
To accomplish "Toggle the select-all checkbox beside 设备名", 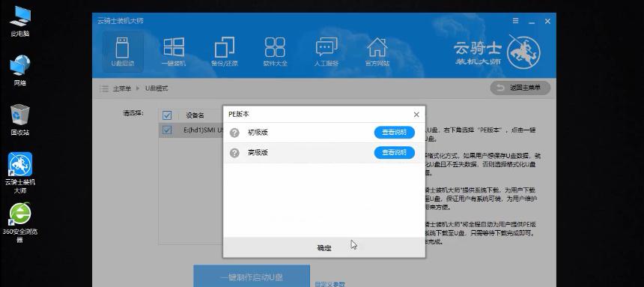I will pyautogui.click(x=167, y=115).
